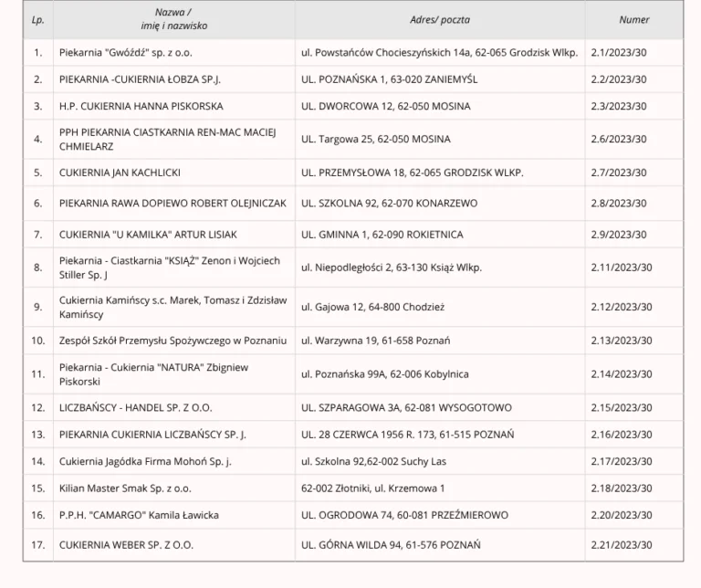The height and width of the screenshot is (588, 701).
Task: Select CUKIERNIA "U KAMILKA" ARTUR LISIAK
Action: coord(150,234)
